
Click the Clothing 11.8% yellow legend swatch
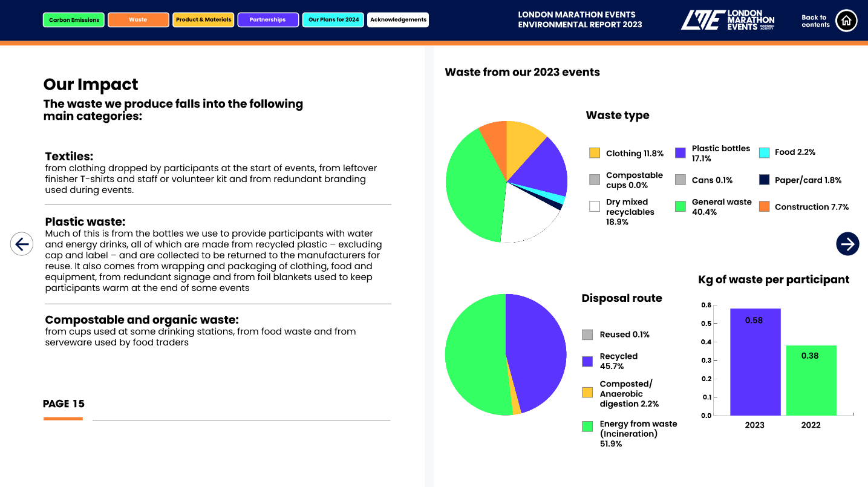coord(595,153)
